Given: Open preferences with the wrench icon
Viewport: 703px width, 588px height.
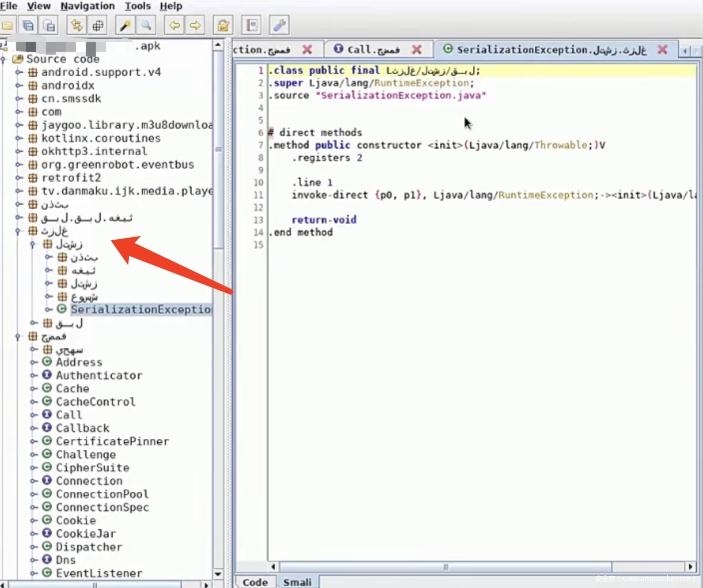Looking at the screenshot, I should [279, 25].
